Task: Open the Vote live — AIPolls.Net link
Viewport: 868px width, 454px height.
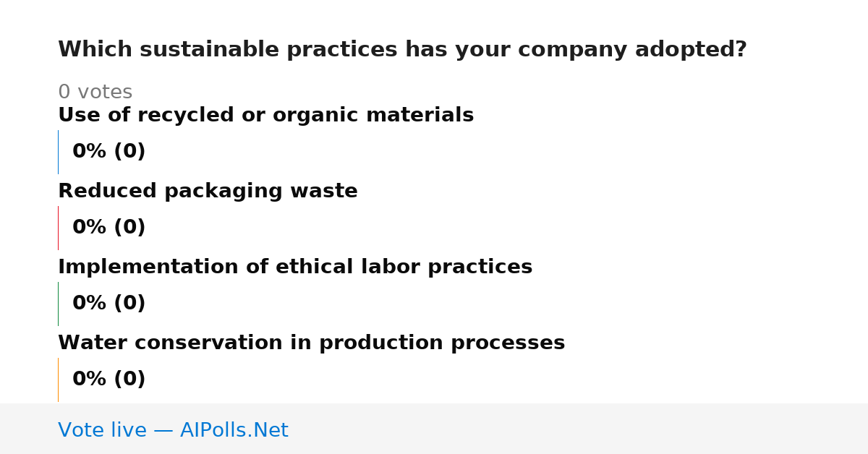Action: 173,431
